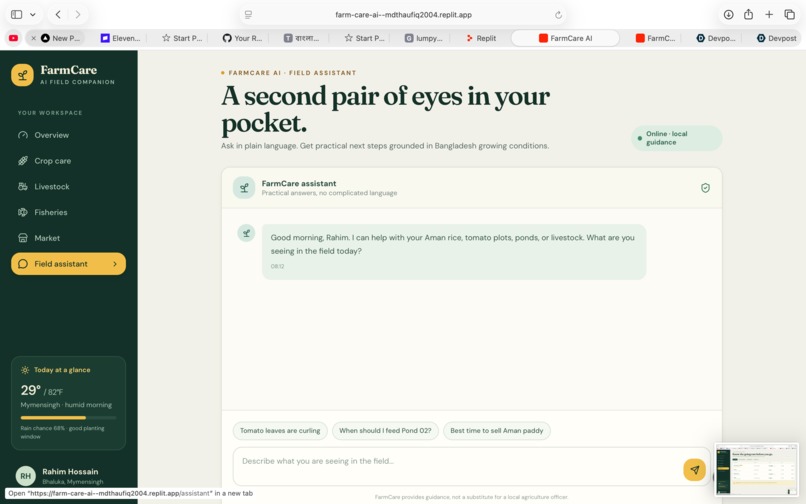Open the sidebar dropdown arrow in Safari
This screenshot has height=504, width=806.
(32, 14)
